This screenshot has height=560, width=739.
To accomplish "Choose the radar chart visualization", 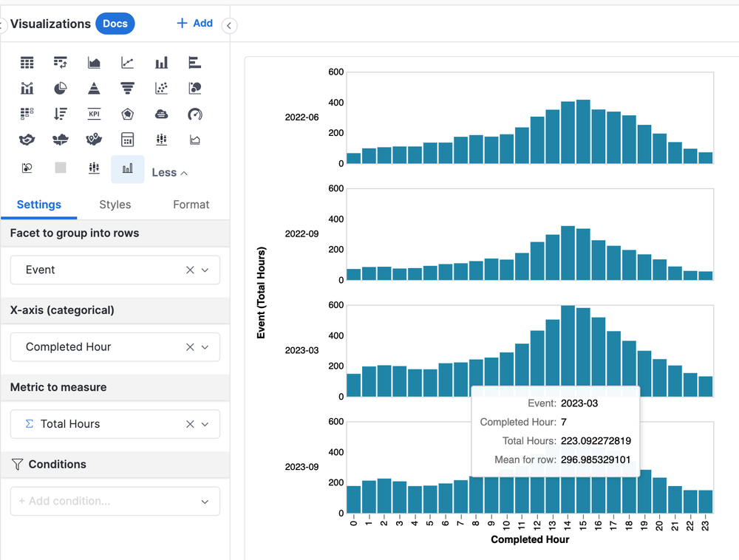I will click(127, 114).
